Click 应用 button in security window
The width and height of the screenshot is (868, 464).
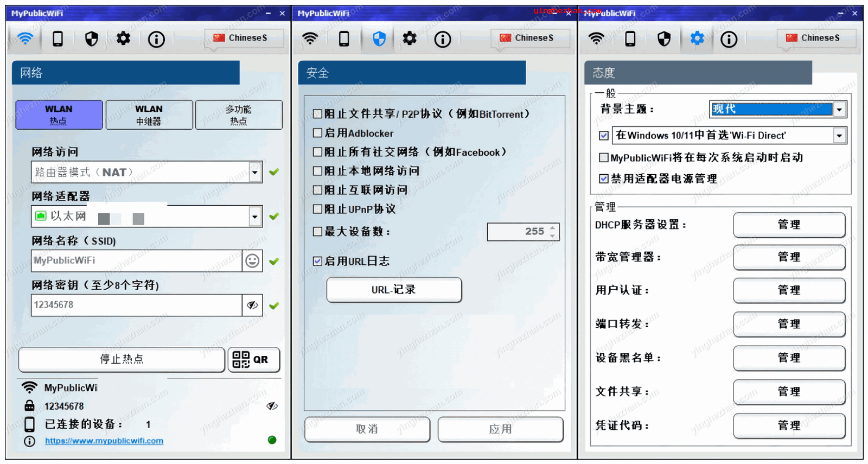click(x=500, y=429)
